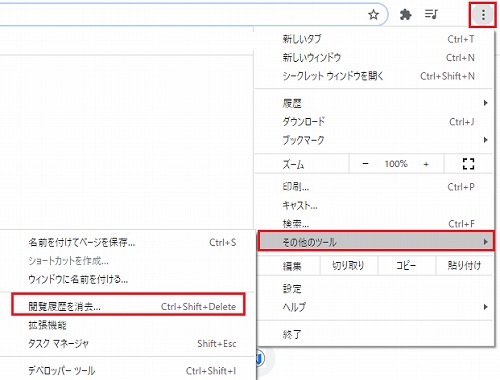The width and height of the screenshot is (500, 380).
Task: Select 終了 to quit Chrome
Action: (x=376, y=334)
